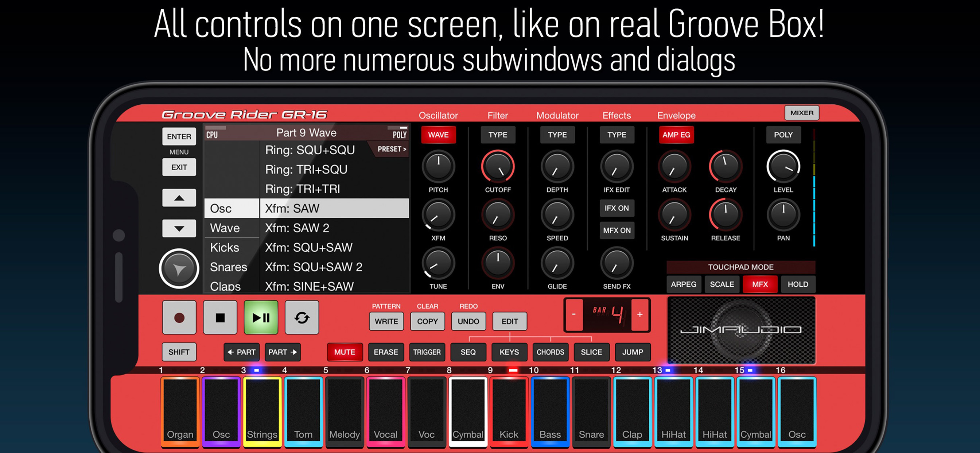Select the Snares category in list
This screenshot has height=453, width=980.
232,267
